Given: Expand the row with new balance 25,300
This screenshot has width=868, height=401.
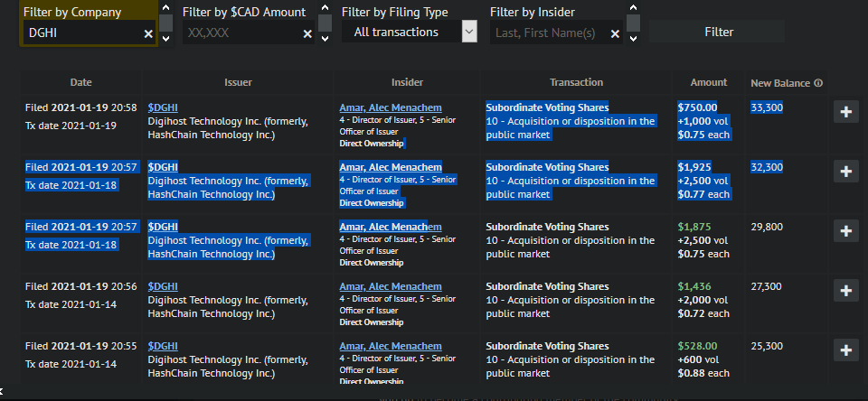Looking at the screenshot, I should [x=845, y=350].
